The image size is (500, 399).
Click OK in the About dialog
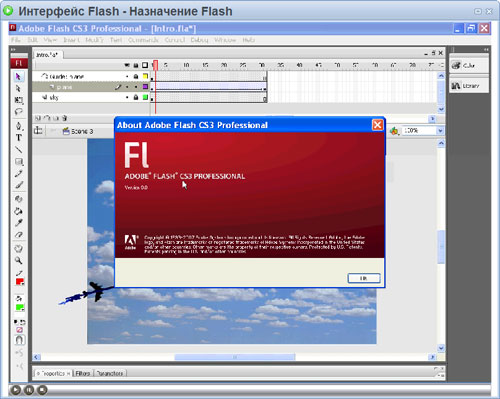click(x=364, y=278)
